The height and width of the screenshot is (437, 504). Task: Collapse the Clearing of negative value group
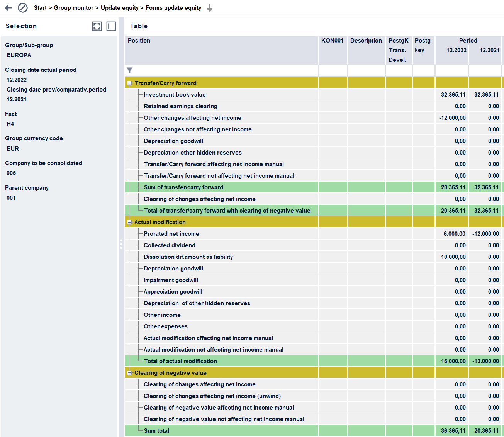coord(130,373)
